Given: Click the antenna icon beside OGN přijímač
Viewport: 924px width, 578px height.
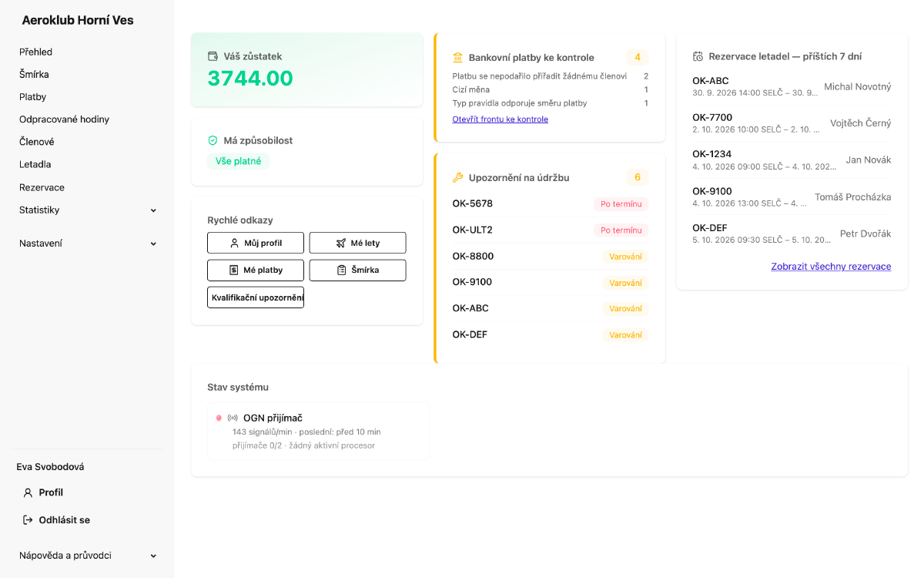Looking at the screenshot, I should coord(233,418).
